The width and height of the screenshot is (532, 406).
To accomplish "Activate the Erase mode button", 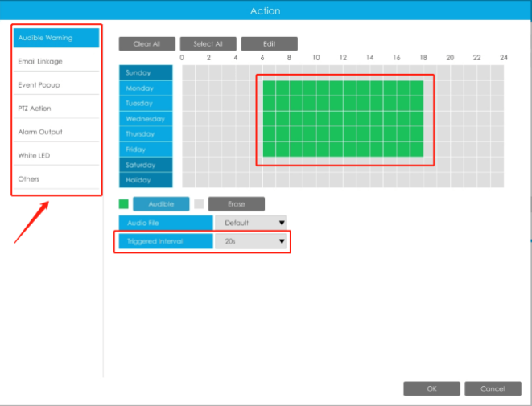I will (237, 204).
